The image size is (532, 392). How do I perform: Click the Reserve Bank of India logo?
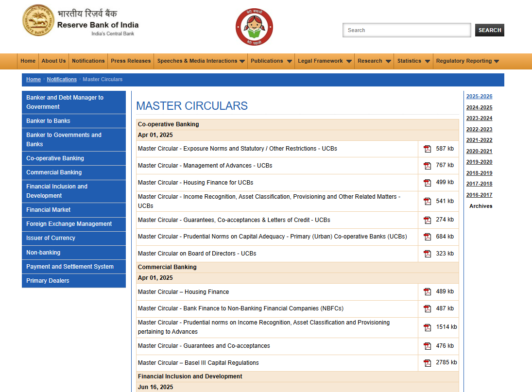(39, 20)
